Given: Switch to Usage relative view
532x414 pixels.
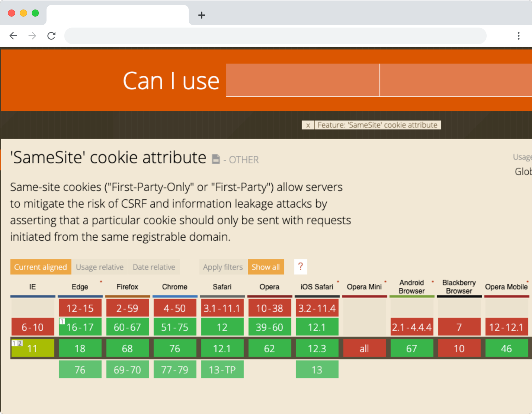Looking at the screenshot, I should (x=99, y=267).
